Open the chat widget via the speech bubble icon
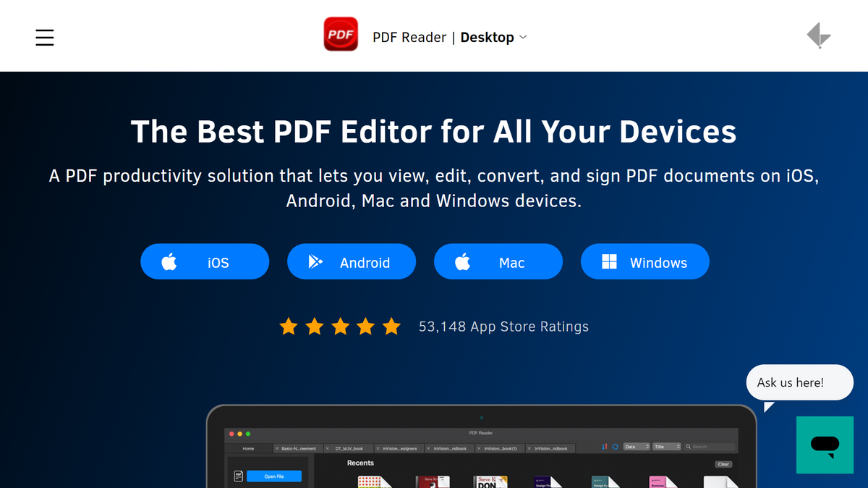Viewport: 868px width, 488px height. (x=824, y=445)
